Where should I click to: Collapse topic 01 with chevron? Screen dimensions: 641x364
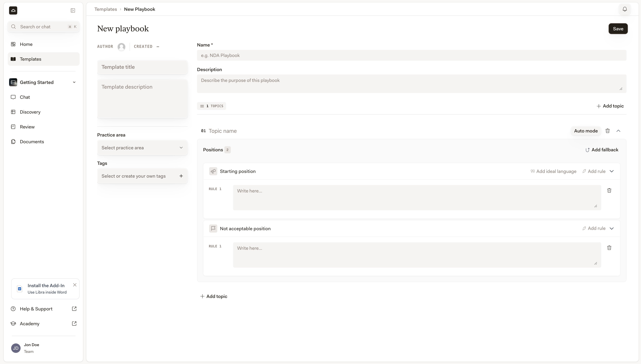[618, 131]
